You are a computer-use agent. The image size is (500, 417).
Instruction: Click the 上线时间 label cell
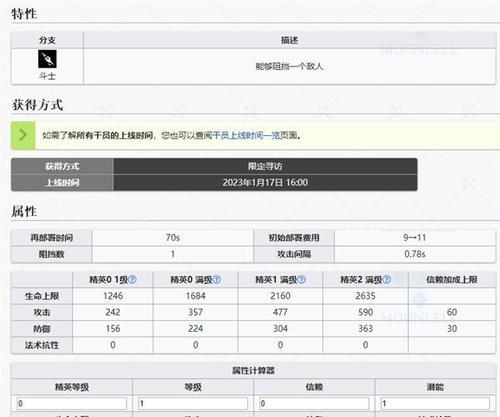point(62,182)
